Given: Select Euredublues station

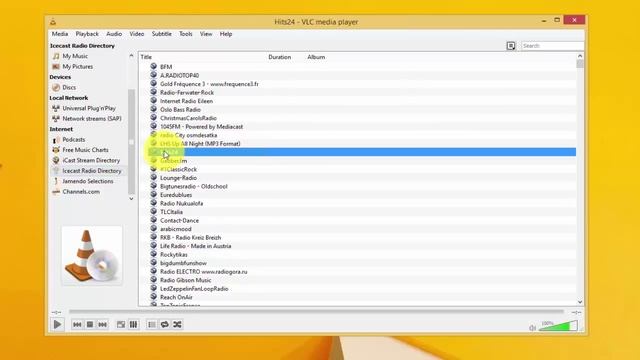Looking at the screenshot, I should pos(176,195).
